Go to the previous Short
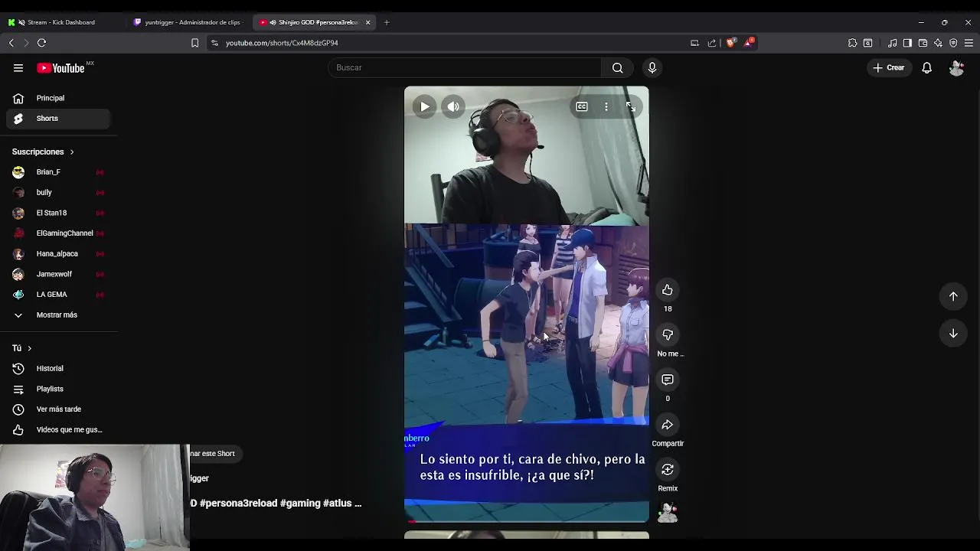This screenshot has width=980, height=551. pos(953,296)
